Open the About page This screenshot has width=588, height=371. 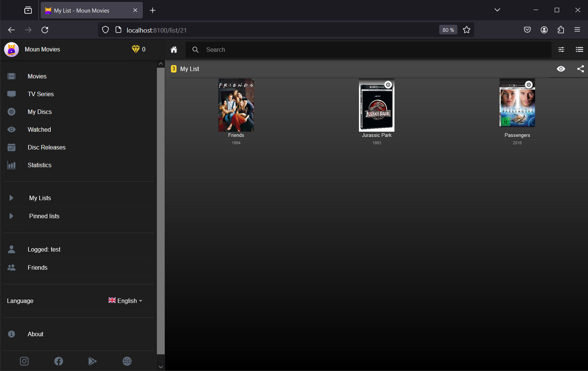(36, 334)
